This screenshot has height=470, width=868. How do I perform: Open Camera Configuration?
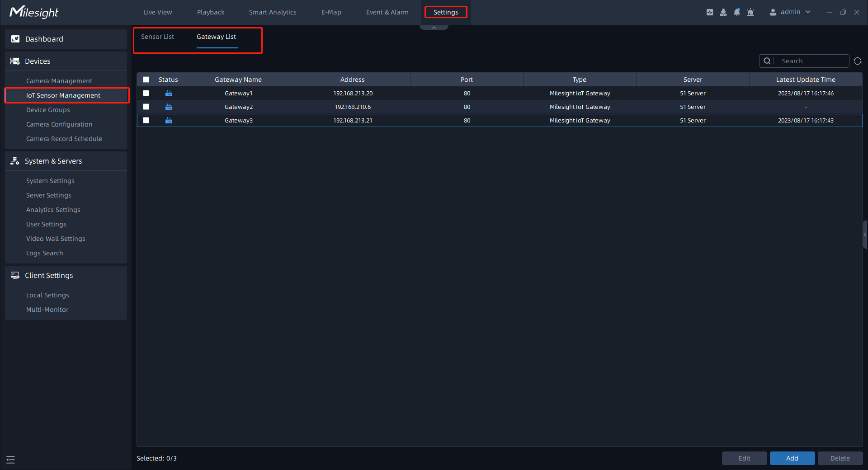pos(59,124)
